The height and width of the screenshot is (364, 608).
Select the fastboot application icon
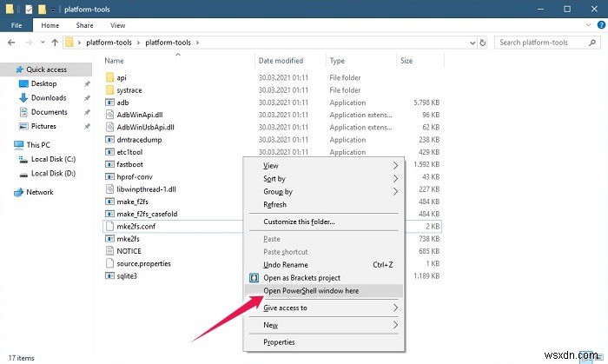tap(109, 163)
